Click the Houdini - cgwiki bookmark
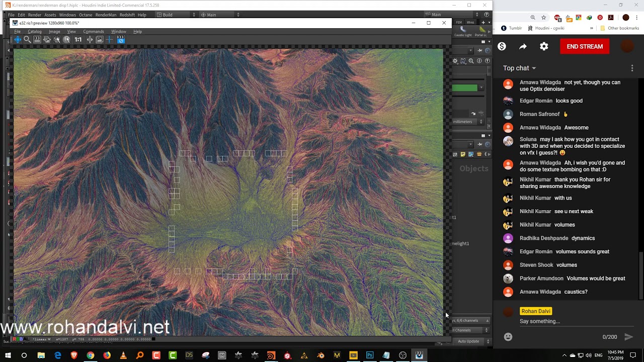The width and height of the screenshot is (644, 362). pos(546,28)
